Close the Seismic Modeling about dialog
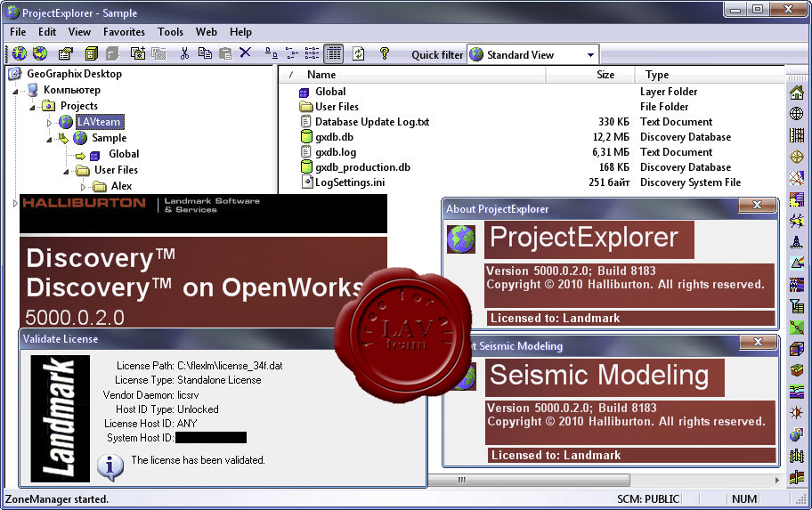This screenshot has height=510, width=812. click(x=759, y=342)
